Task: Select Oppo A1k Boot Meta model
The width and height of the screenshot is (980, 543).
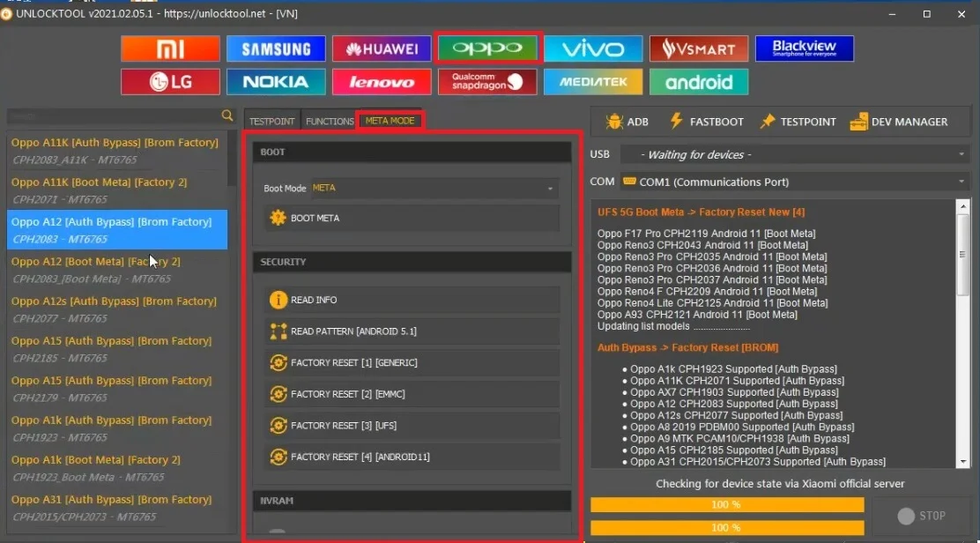Action: tap(117, 468)
